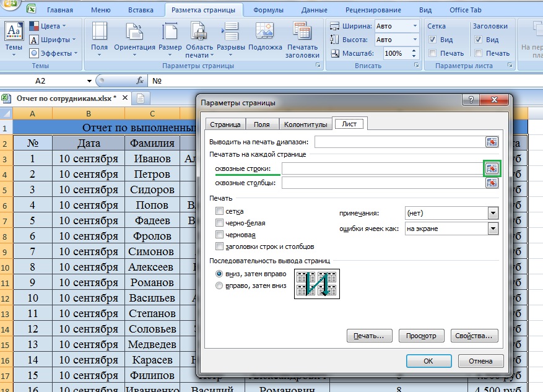Open the Формулы ribbon tab
The width and height of the screenshot is (543, 392).
click(x=268, y=10)
